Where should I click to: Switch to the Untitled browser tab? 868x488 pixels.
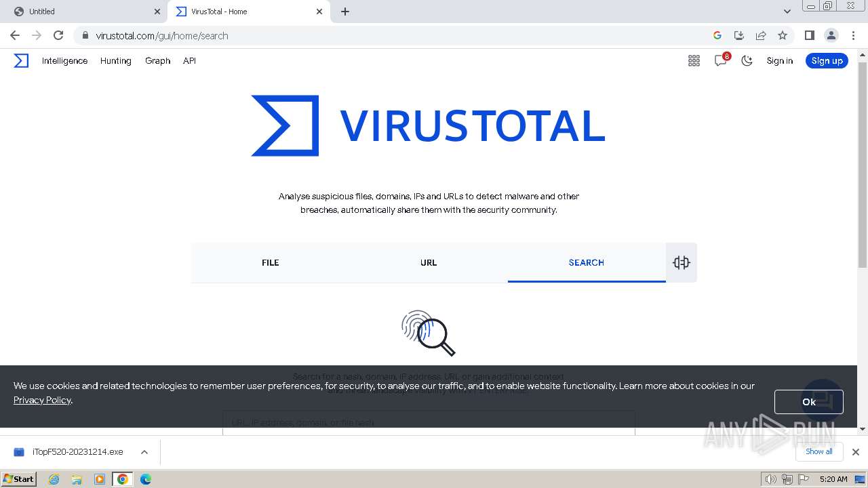point(83,12)
